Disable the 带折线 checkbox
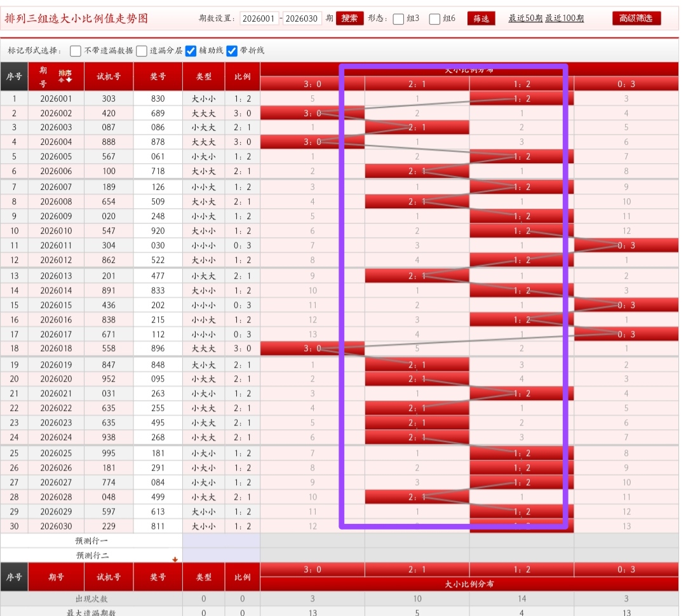The image size is (686, 616). pos(232,51)
